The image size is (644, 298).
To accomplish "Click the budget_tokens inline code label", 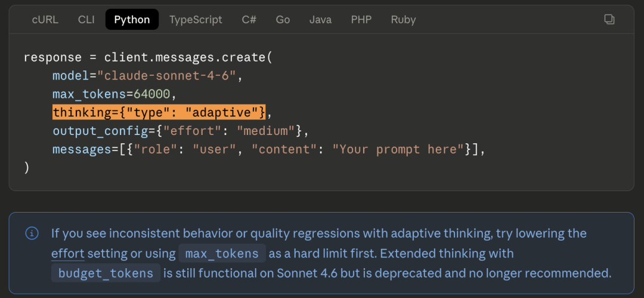I will tap(106, 274).
